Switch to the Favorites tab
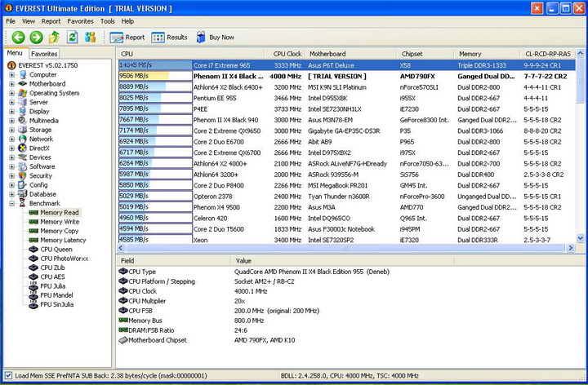The image size is (588, 385). coord(44,54)
